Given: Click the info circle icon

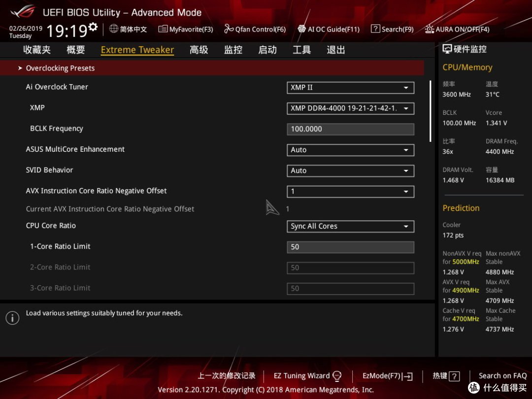Looking at the screenshot, I should (12, 318).
